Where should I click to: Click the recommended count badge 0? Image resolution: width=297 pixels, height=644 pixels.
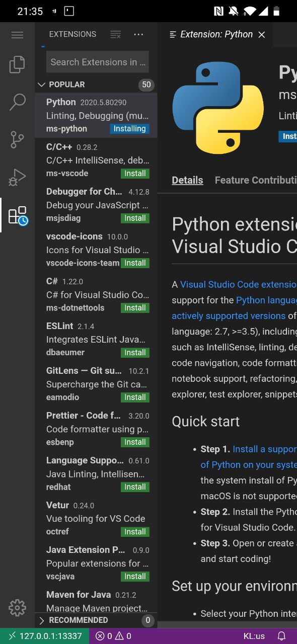[x=147, y=620]
